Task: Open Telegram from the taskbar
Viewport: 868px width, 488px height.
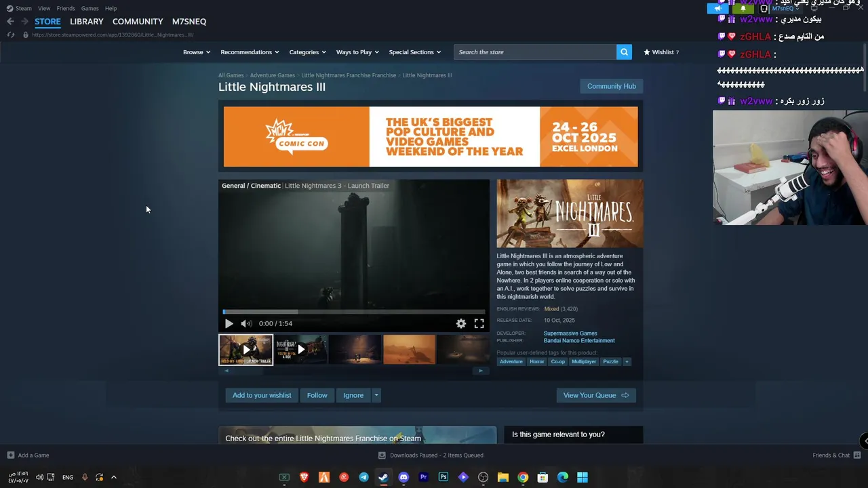Action: pyautogui.click(x=364, y=477)
